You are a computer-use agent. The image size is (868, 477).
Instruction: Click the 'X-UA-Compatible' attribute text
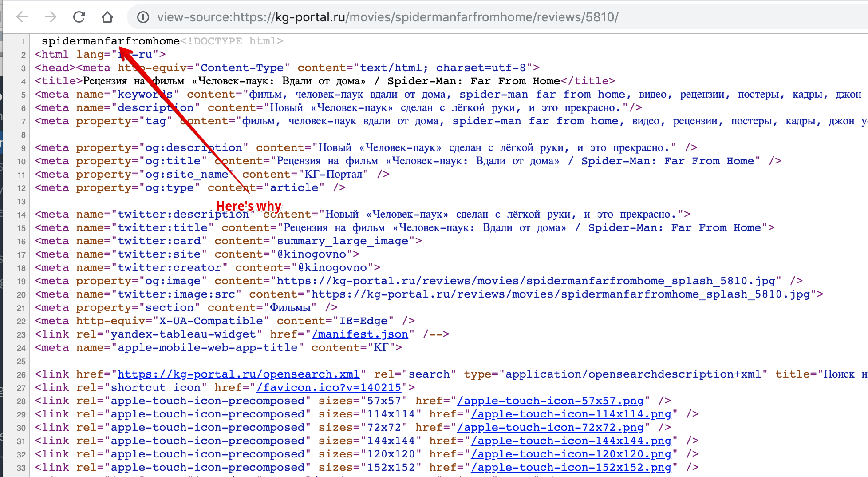click(211, 321)
